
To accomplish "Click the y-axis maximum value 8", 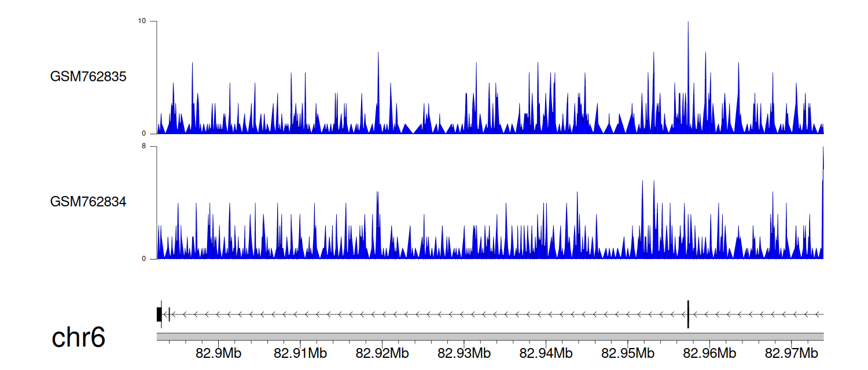I will [x=144, y=147].
